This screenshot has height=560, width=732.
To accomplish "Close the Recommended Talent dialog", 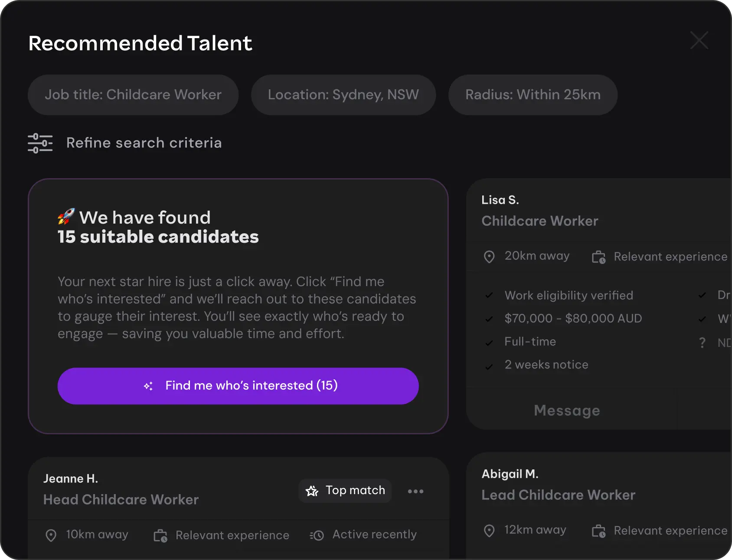I will point(699,40).
